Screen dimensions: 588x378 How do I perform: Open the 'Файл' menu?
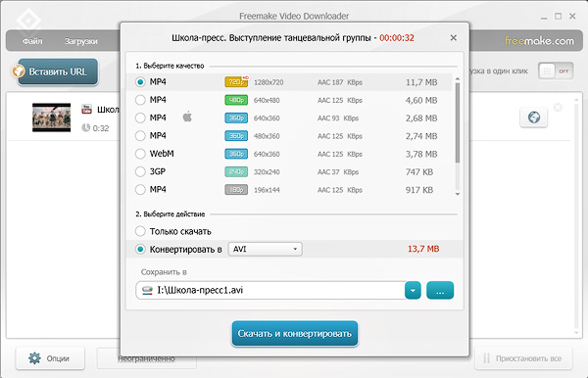[x=32, y=41]
